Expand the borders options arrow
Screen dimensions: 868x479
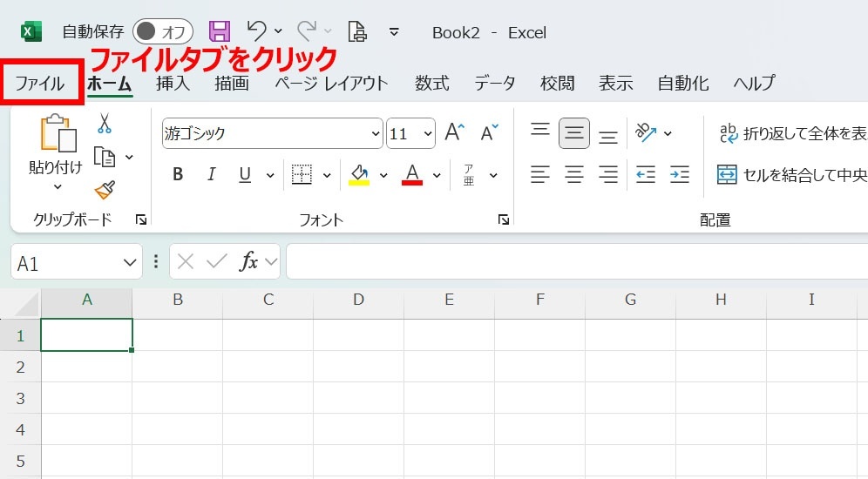(x=327, y=175)
